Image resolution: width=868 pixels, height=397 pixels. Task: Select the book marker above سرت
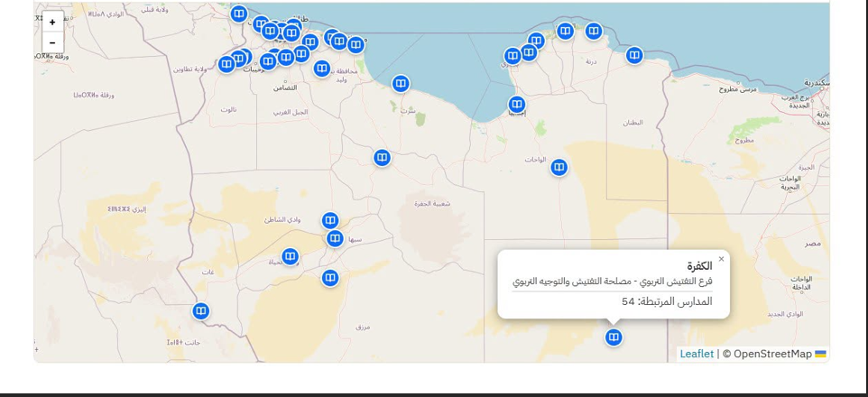[401, 84]
